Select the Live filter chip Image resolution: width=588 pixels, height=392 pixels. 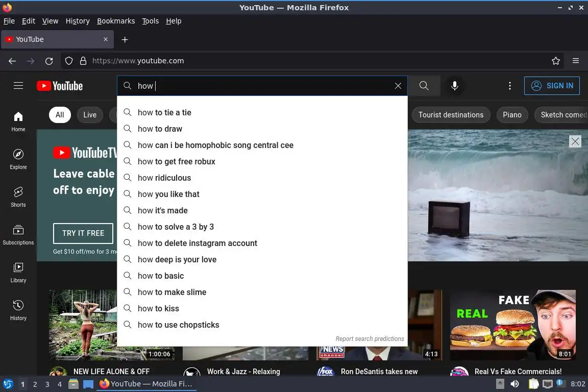pyautogui.click(x=90, y=115)
